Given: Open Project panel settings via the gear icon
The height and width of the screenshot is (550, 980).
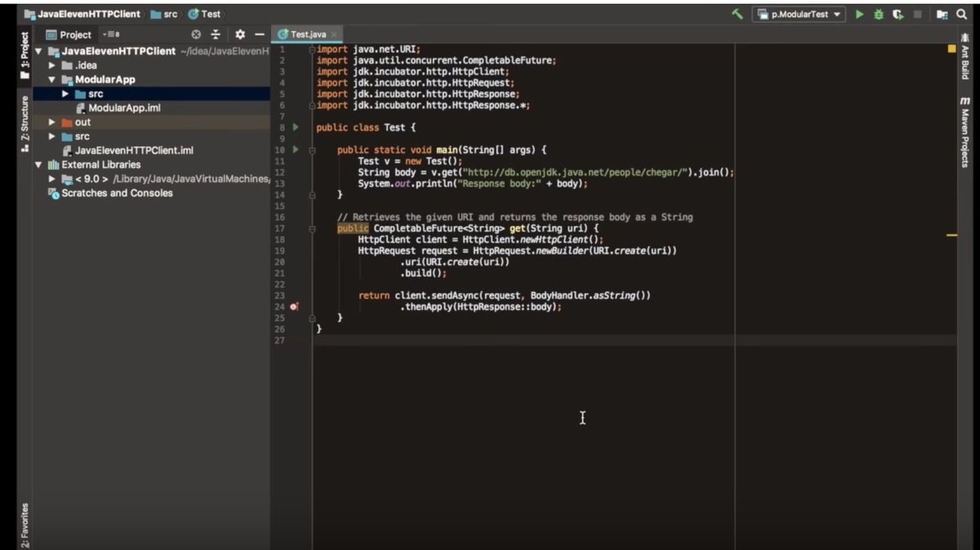Looking at the screenshot, I should 240,34.
